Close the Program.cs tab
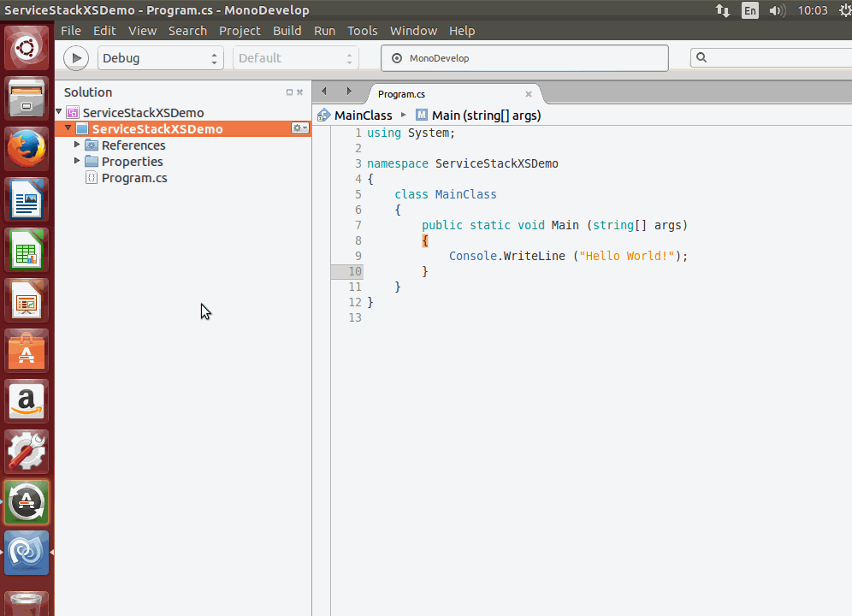This screenshot has height=616, width=852. (528, 94)
